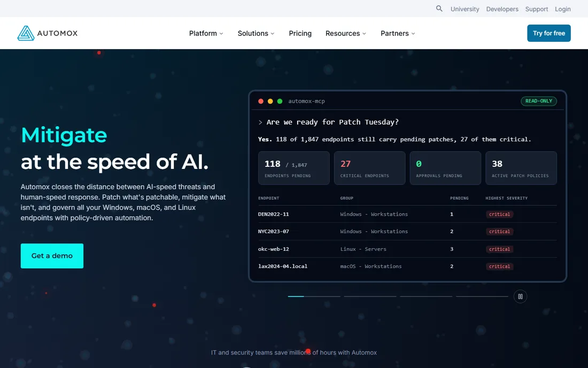Click the READ-ONLY badge

click(x=538, y=101)
